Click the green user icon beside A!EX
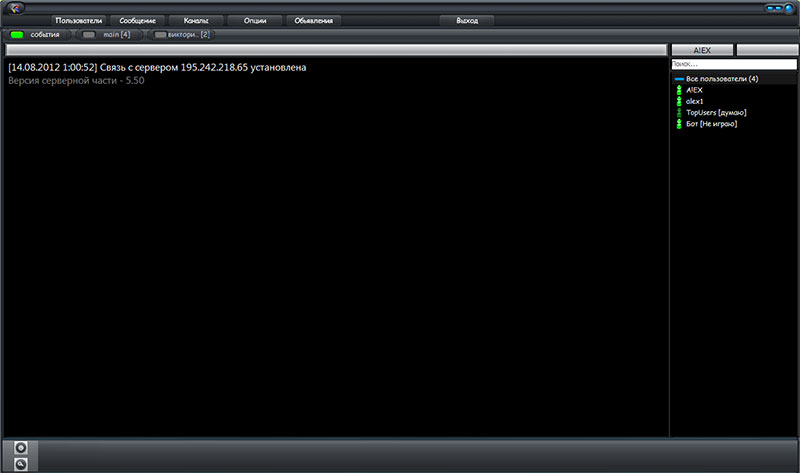 click(x=678, y=90)
